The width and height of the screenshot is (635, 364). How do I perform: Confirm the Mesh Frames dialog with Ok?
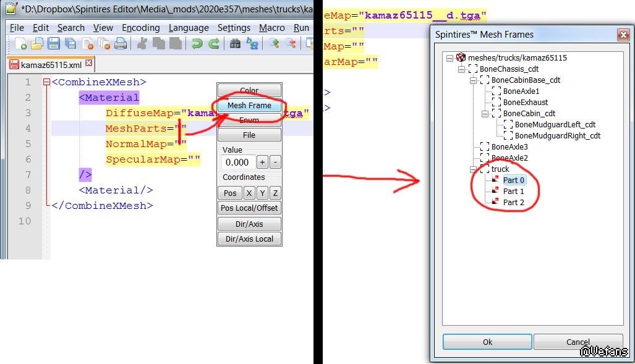[487, 342]
